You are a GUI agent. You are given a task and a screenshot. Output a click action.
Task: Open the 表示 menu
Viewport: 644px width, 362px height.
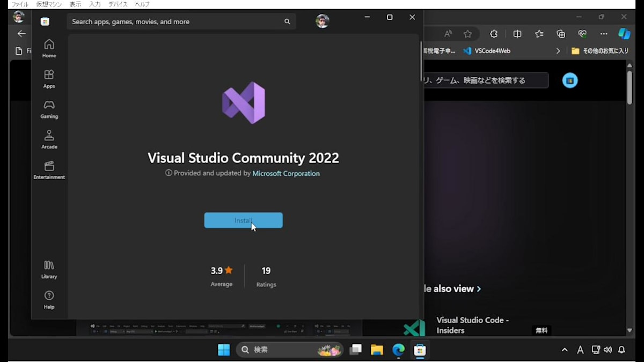click(75, 4)
